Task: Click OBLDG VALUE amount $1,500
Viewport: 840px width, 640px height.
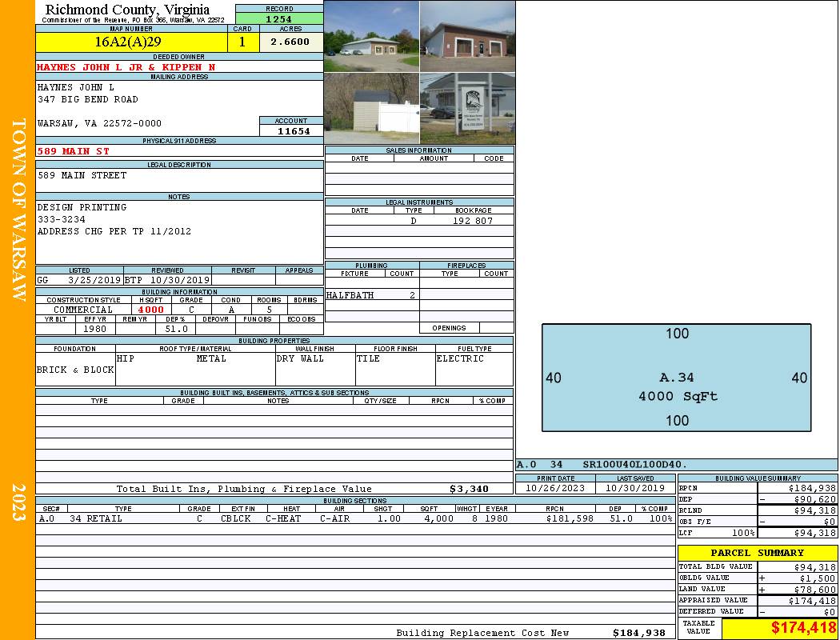Action: [x=818, y=578]
